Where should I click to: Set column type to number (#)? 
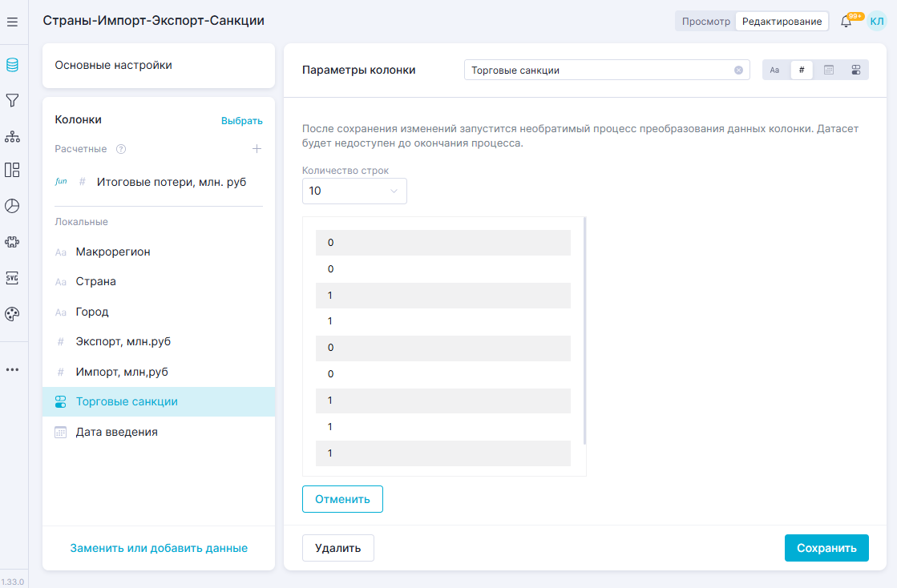tap(802, 70)
